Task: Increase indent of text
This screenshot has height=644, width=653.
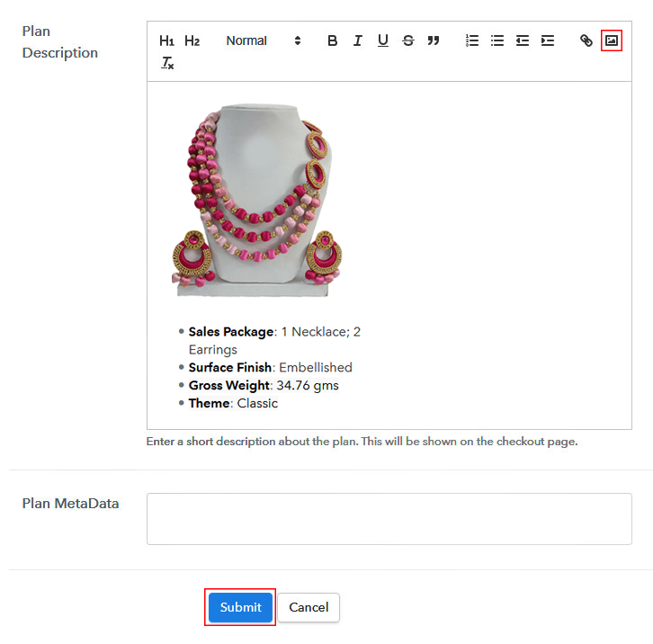Action: tap(548, 40)
